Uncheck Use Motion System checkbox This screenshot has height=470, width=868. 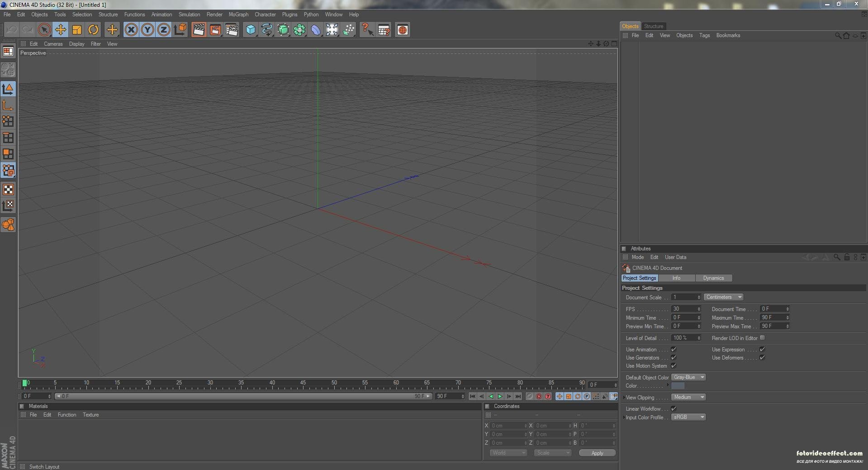pos(674,365)
